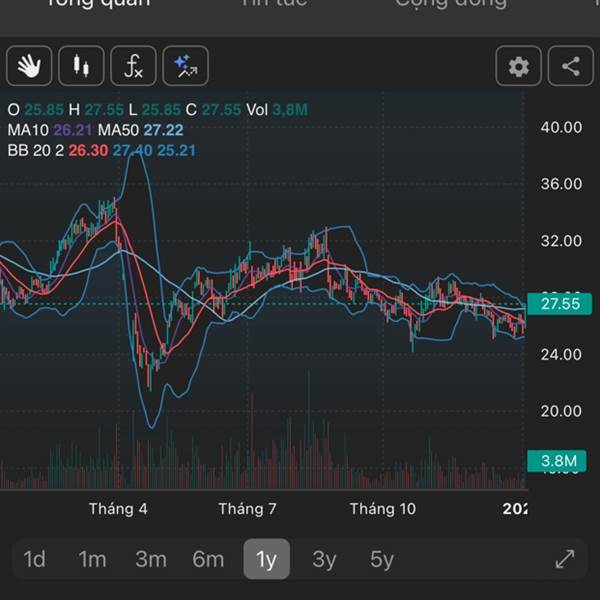Click the Vol 3,8M legend text

(277, 110)
